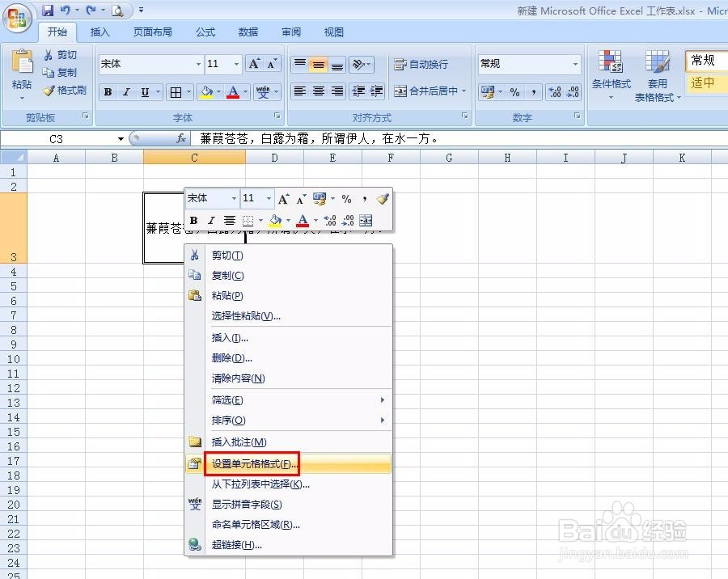Toggle Italic in the floating mini toolbar

tap(210, 221)
